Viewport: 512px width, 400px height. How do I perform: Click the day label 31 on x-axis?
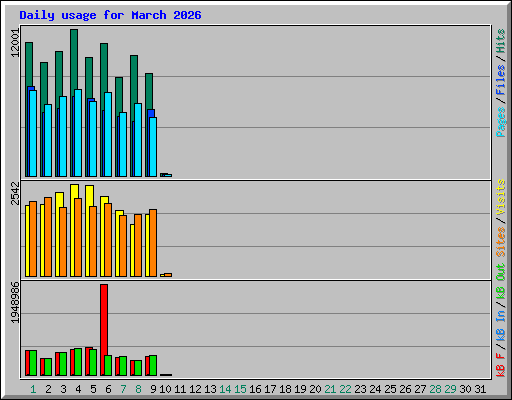pyautogui.click(x=480, y=389)
